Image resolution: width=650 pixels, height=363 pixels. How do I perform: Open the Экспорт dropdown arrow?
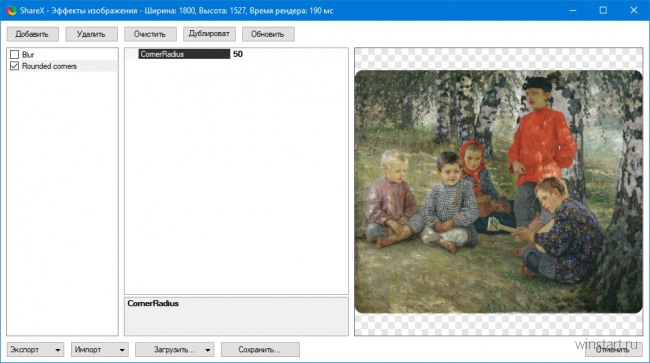point(58,350)
